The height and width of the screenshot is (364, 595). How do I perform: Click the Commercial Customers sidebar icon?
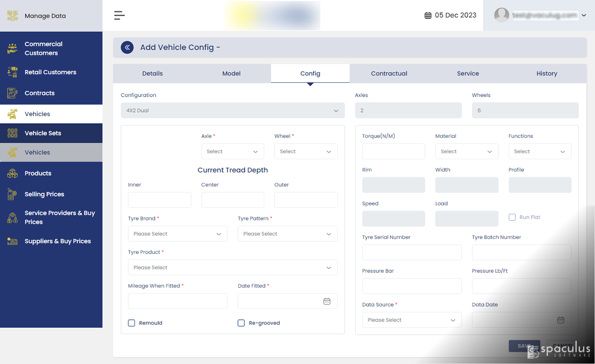[12, 49]
